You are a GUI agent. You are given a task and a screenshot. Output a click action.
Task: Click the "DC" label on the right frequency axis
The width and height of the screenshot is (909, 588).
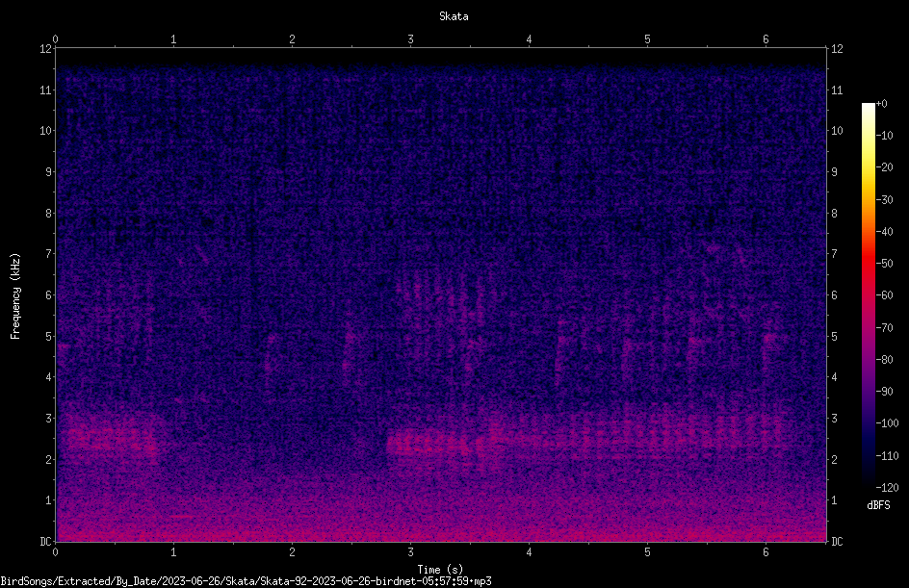tap(837, 542)
